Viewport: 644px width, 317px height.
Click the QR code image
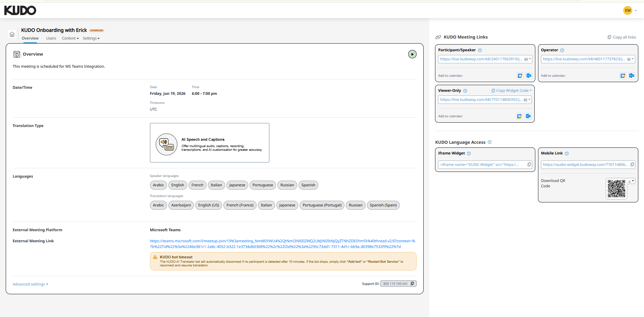coord(616,189)
